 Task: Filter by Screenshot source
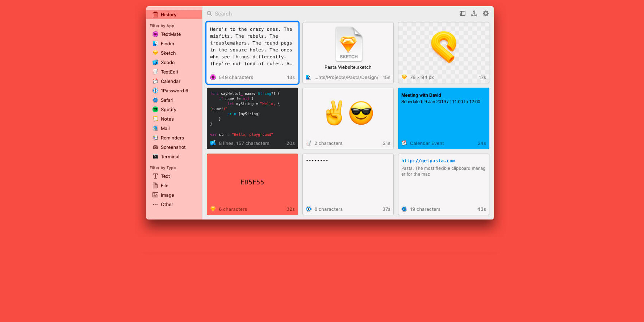click(x=173, y=147)
